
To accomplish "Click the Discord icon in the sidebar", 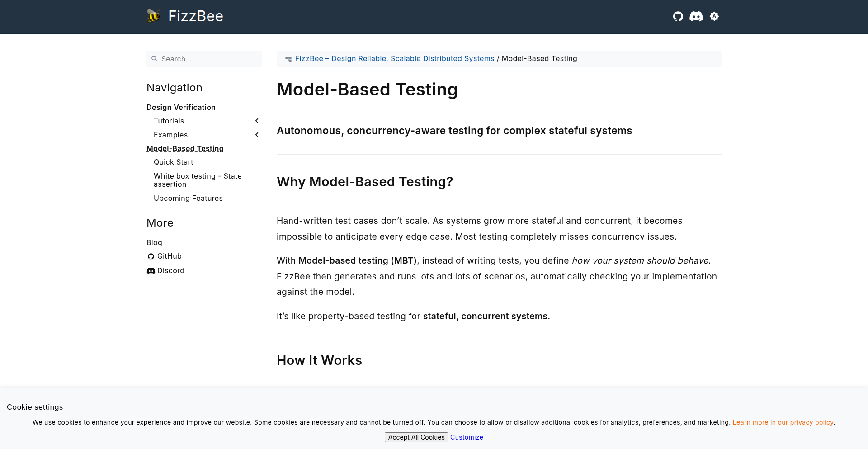I will click(x=151, y=271).
